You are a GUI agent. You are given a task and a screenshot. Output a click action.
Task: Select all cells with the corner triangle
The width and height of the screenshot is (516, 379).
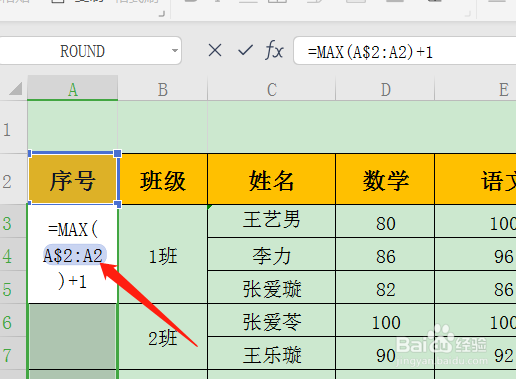[16, 89]
